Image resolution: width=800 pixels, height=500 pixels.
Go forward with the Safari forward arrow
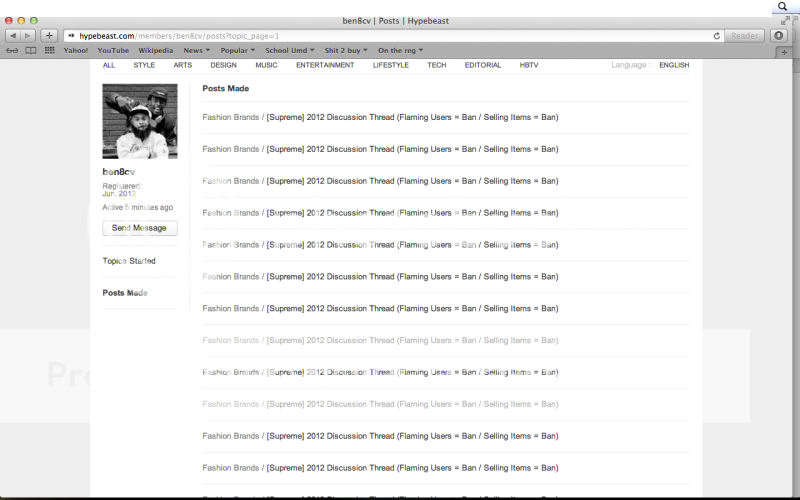coord(28,36)
